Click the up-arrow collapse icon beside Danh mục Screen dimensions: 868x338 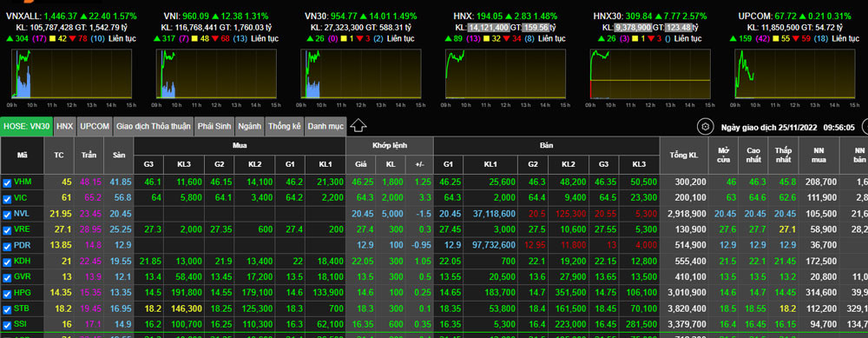(x=358, y=126)
